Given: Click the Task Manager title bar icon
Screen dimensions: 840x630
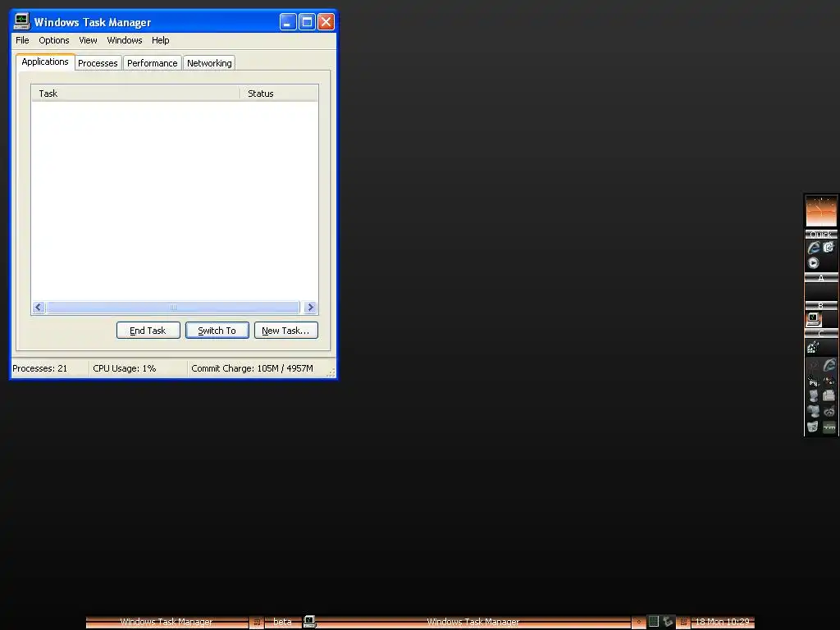Looking at the screenshot, I should 21,21.
